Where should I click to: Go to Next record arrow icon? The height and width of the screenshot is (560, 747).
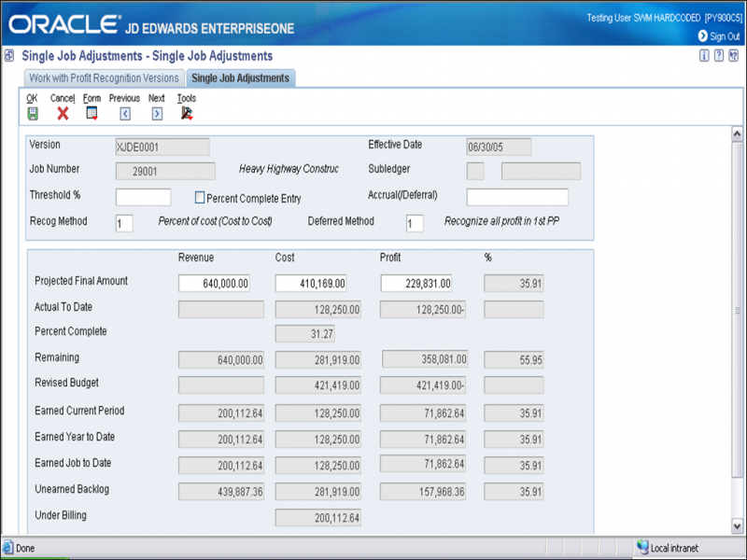[157, 114]
